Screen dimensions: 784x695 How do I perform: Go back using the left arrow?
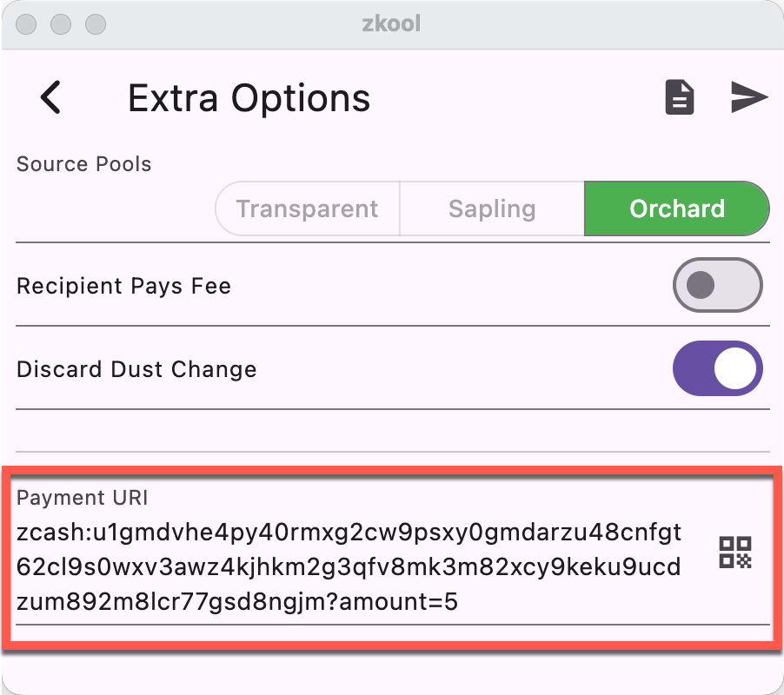coord(51,97)
